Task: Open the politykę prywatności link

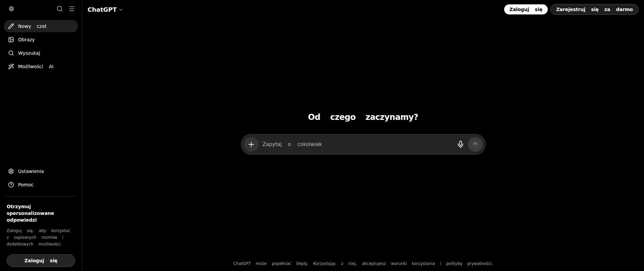Action: [x=469, y=264]
